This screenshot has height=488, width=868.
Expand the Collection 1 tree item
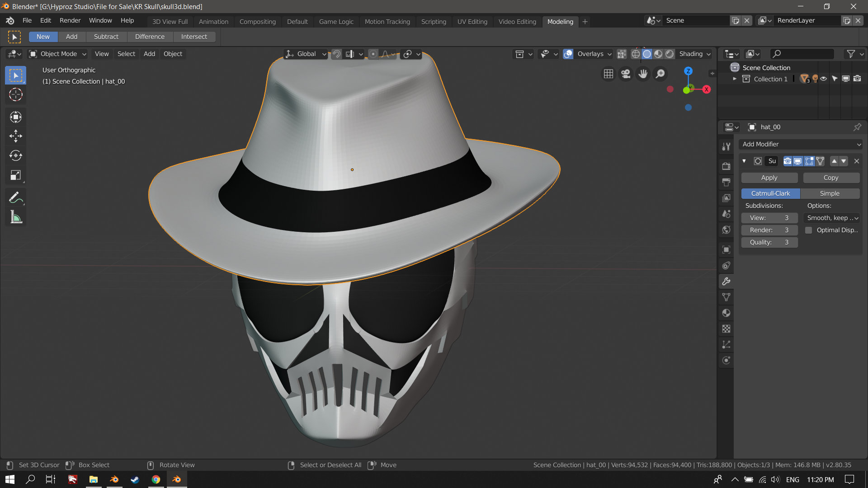tap(736, 79)
